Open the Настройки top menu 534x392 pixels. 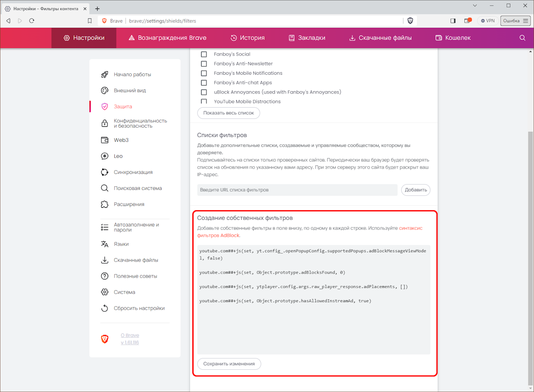pyautogui.click(x=84, y=38)
